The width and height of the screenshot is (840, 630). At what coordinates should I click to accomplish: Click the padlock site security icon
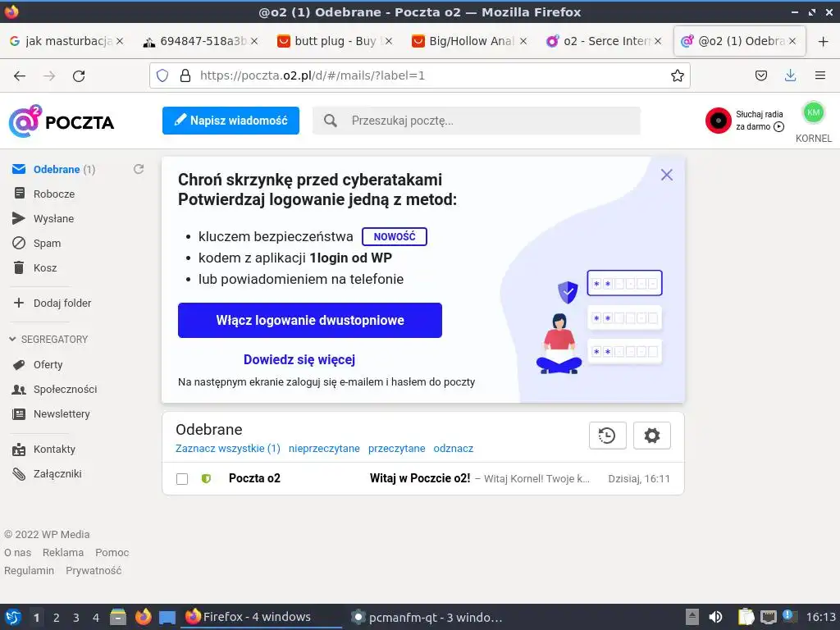point(185,75)
